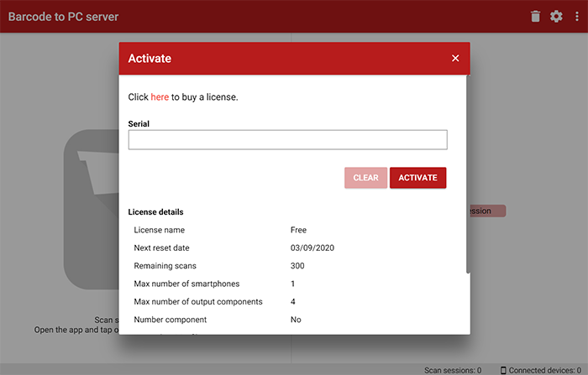Click the 'Barcode to PC server' title
The image size is (588, 375).
(x=63, y=17)
